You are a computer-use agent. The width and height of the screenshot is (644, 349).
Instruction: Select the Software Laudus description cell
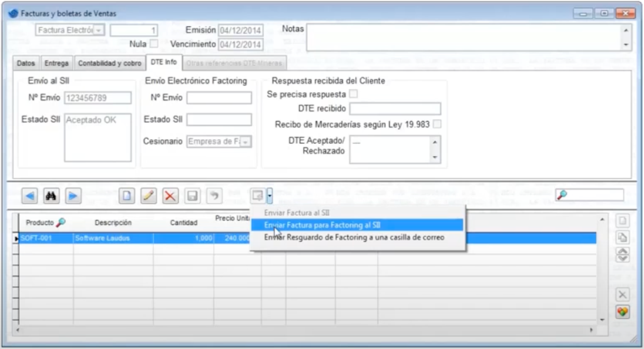[x=113, y=238]
